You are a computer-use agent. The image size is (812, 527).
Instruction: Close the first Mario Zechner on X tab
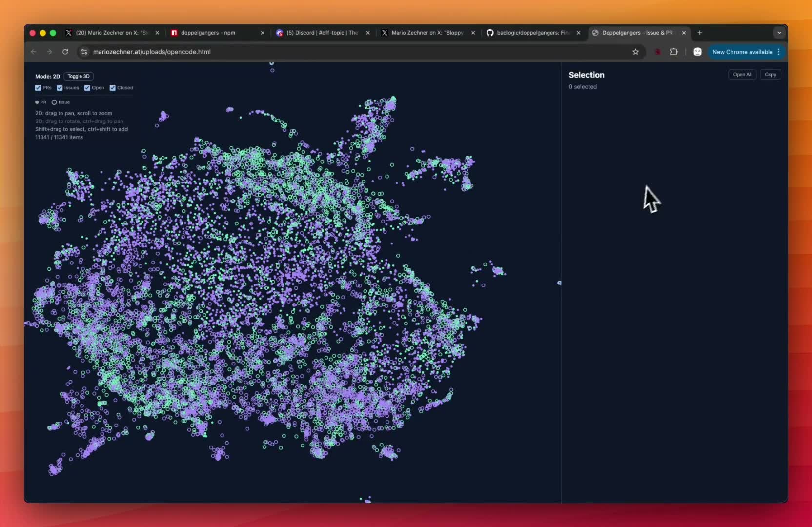point(157,33)
